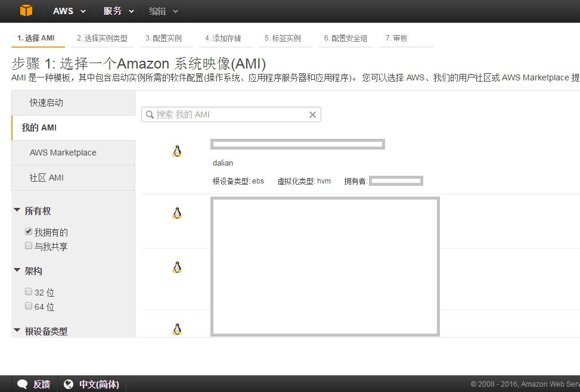Check the 与我共享 checkbox

pos(29,245)
